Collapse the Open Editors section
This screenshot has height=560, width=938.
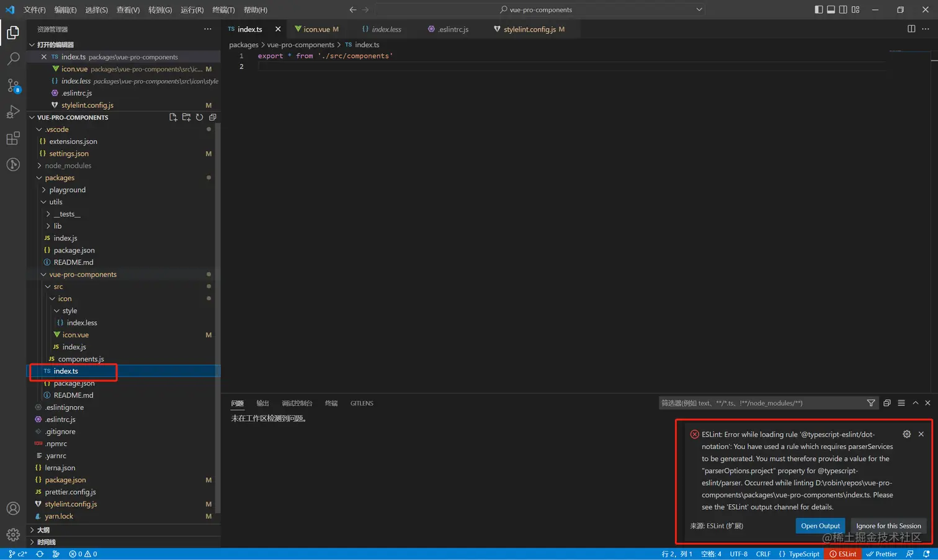point(32,45)
